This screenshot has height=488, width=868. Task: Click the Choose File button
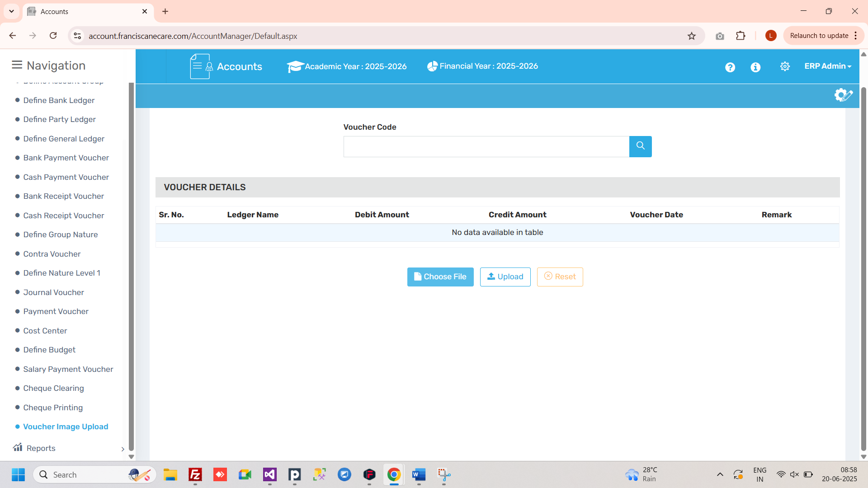pyautogui.click(x=440, y=277)
